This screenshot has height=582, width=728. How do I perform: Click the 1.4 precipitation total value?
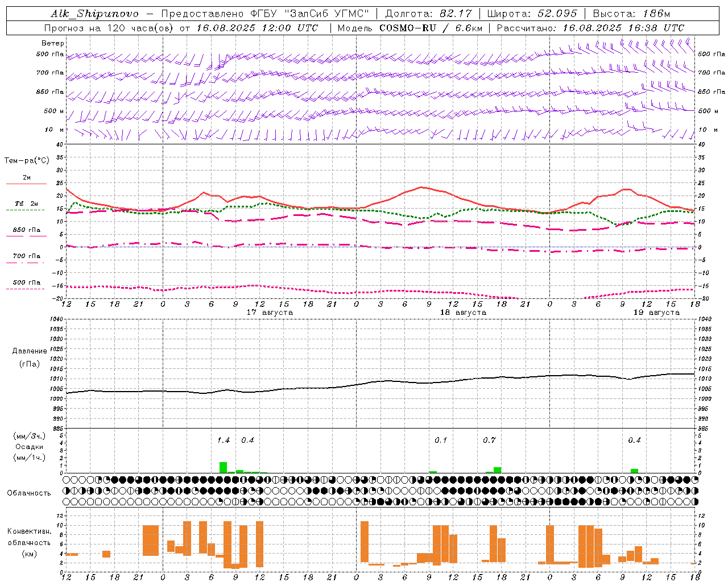(x=224, y=440)
